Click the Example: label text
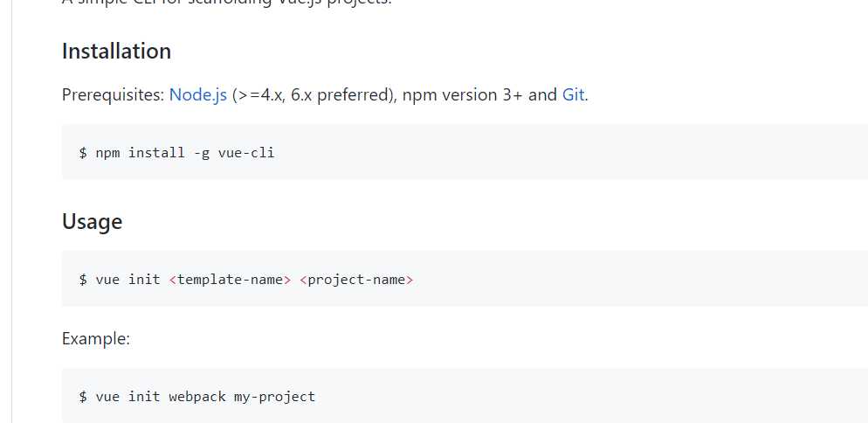The image size is (868, 423). click(x=96, y=339)
